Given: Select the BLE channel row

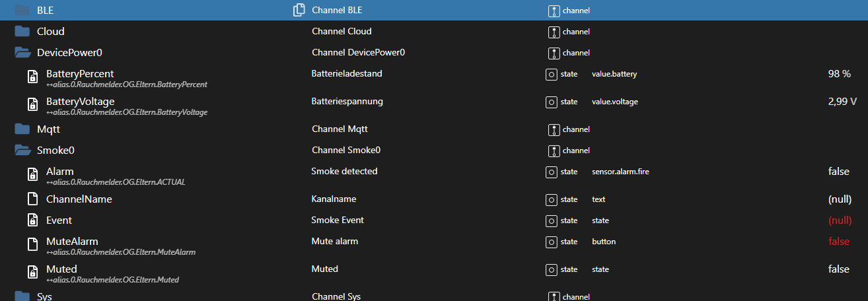Looking at the screenshot, I should click(46, 11).
